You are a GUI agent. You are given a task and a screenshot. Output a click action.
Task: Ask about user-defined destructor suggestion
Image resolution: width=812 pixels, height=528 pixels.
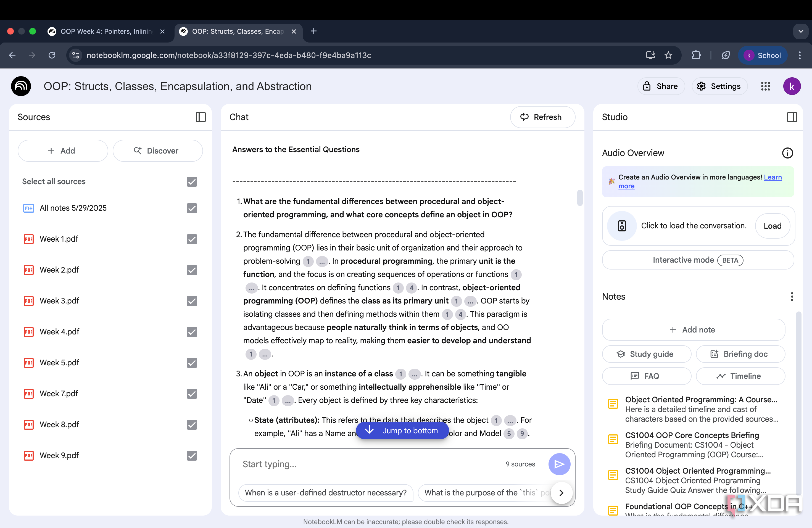pyautogui.click(x=325, y=493)
